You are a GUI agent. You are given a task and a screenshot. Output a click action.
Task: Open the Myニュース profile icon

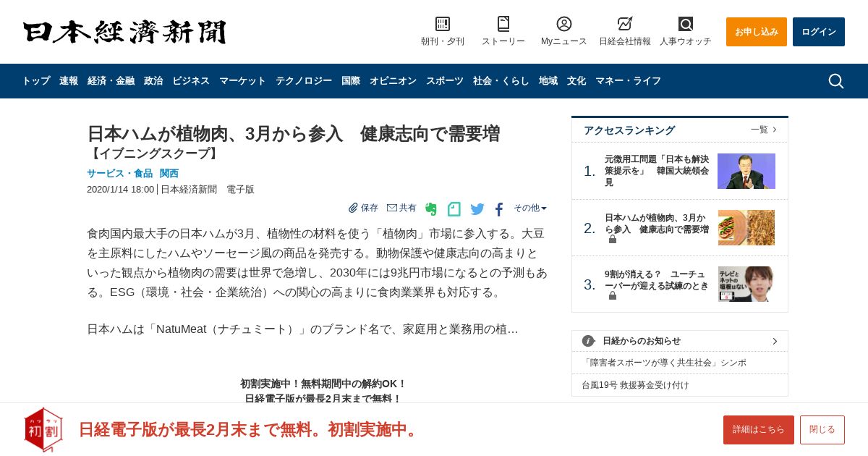(x=564, y=24)
